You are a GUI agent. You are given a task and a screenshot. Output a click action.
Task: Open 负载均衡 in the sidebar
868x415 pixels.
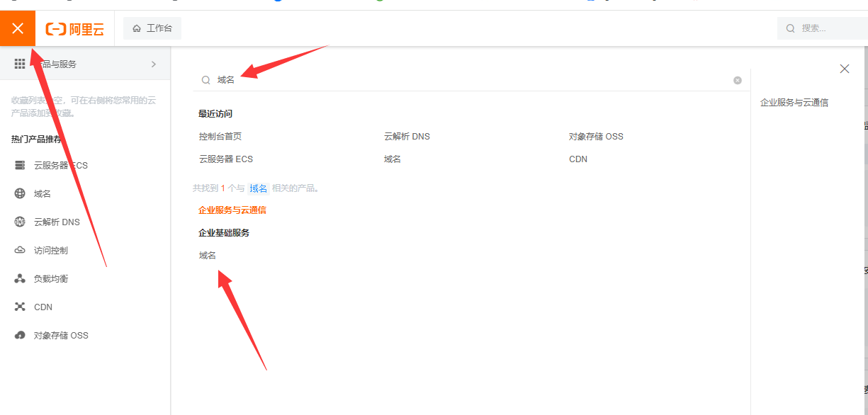(x=51, y=279)
